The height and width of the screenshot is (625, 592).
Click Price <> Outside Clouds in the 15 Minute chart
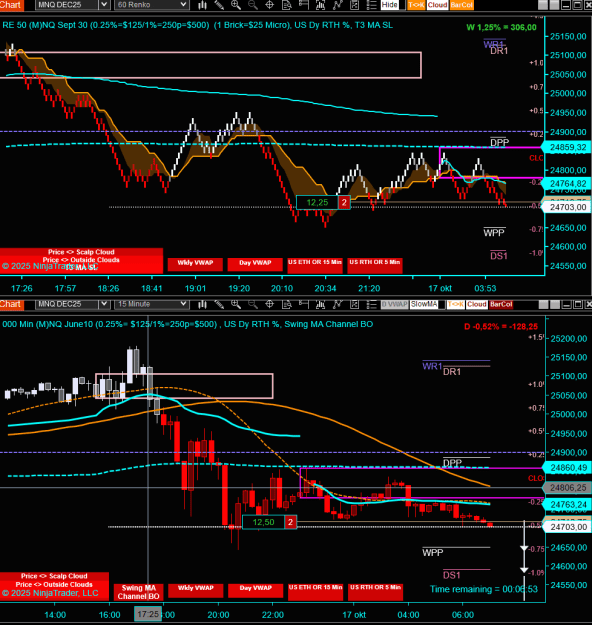pos(54,584)
